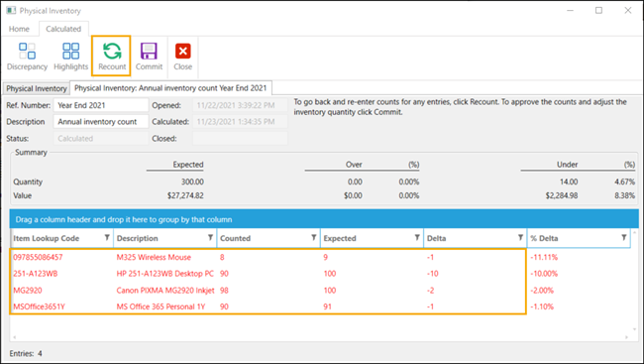Click the Opened date field
The height and width of the screenshot is (364, 644).
click(x=240, y=105)
